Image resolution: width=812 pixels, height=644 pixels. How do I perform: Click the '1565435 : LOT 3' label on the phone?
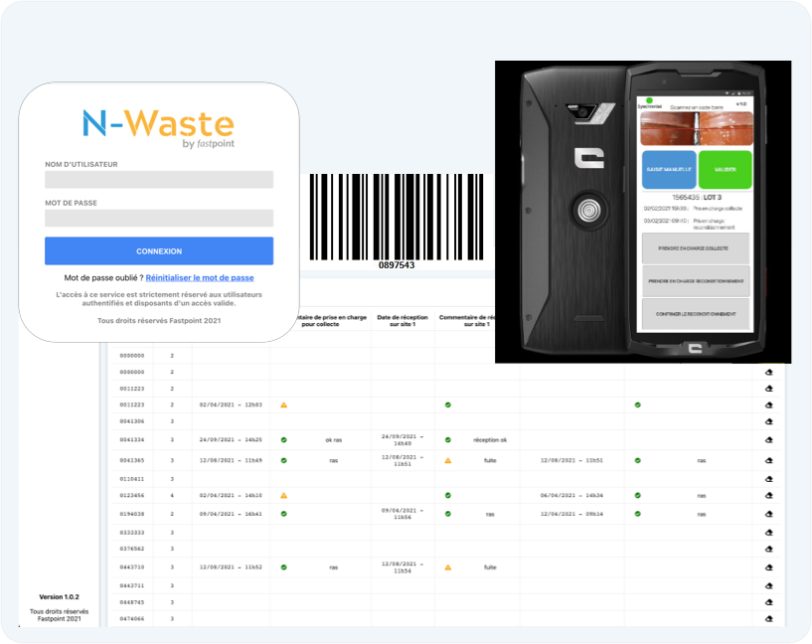[697, 197]
